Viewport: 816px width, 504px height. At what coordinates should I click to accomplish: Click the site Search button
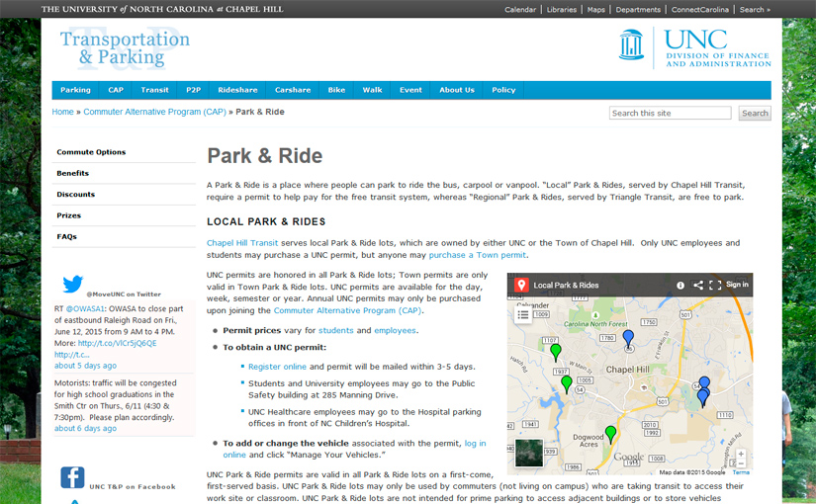pos(755,113)
